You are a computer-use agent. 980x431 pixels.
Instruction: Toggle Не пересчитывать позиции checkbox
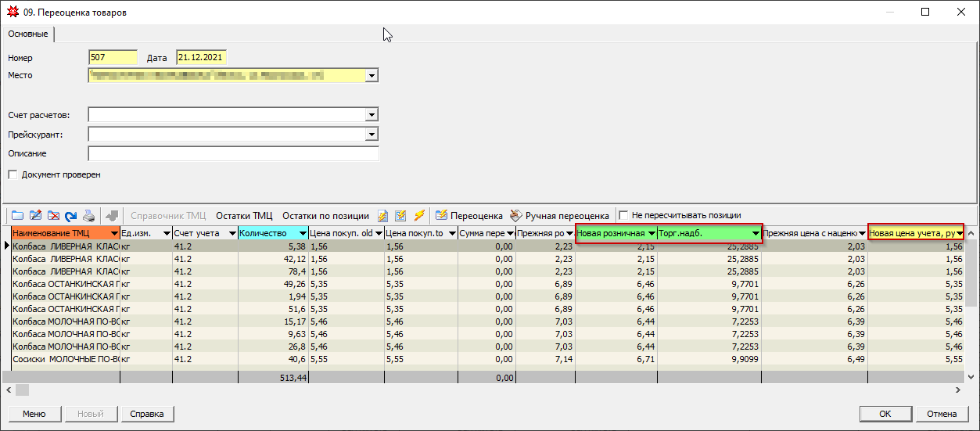coord(623,216)
